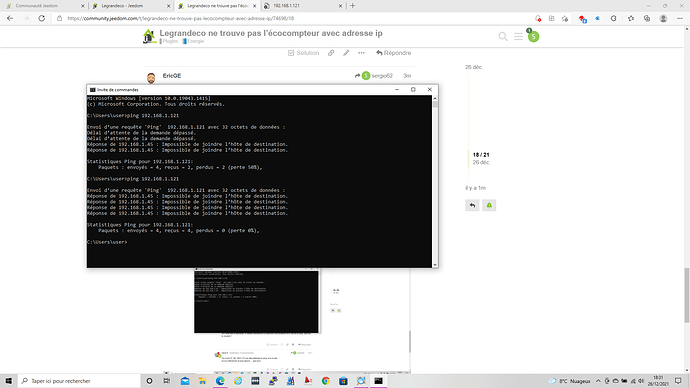Show hidden system tray icons chevron

point(598,381)
